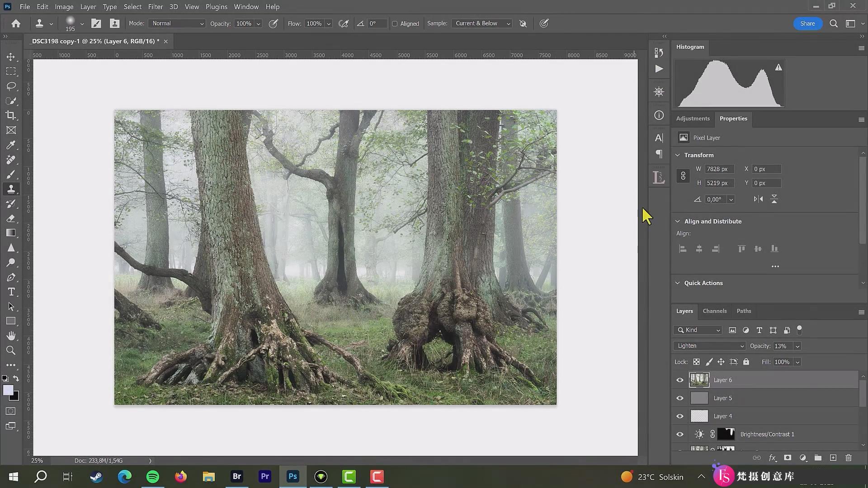Select the Brush tool
The height and width of the screenshot is (488, 868).
(11, 174)
